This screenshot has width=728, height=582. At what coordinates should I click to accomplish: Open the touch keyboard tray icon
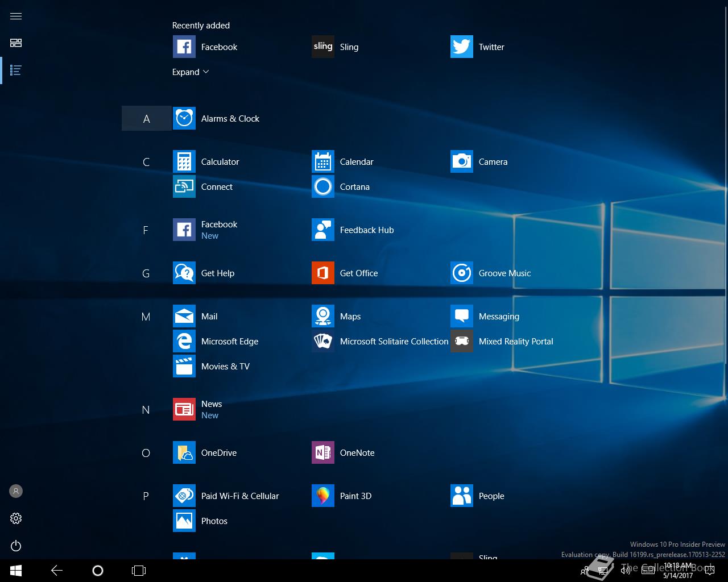(x=648, y=571)
